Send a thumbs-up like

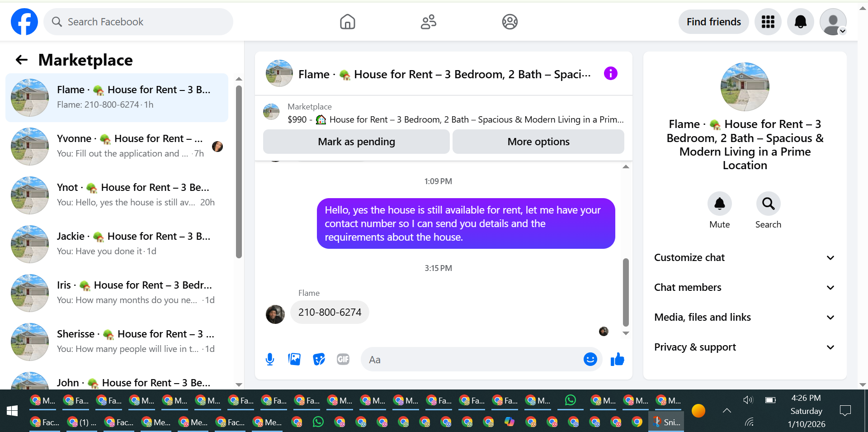(x=617, y=360)
